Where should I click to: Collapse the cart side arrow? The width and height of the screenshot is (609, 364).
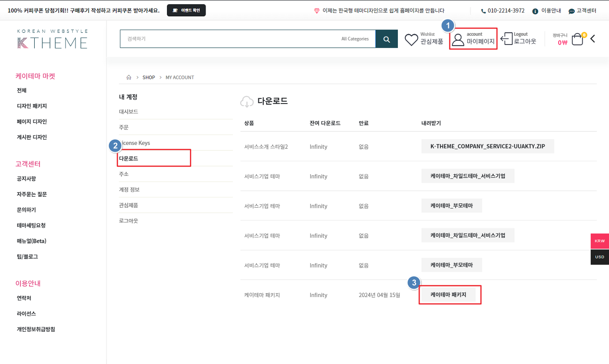593,39
